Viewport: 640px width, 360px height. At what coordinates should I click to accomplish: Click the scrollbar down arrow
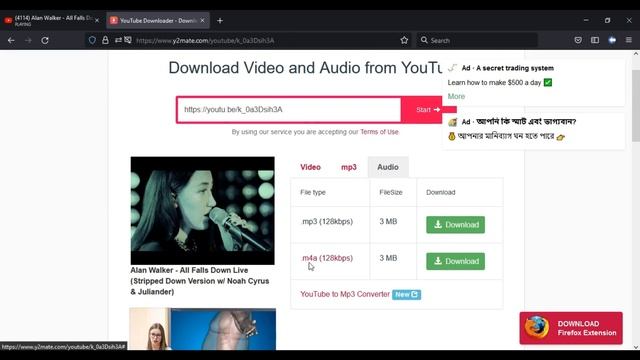636,347
